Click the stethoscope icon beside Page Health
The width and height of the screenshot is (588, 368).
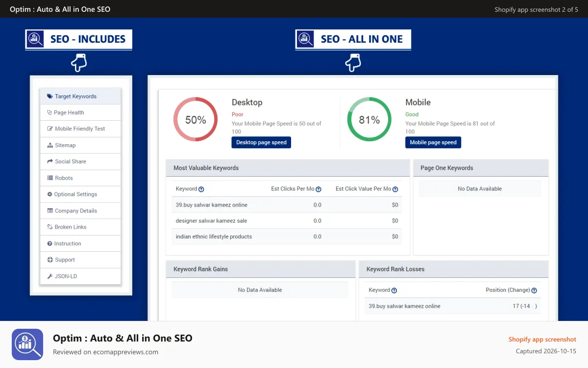click(x=49, y=113)
